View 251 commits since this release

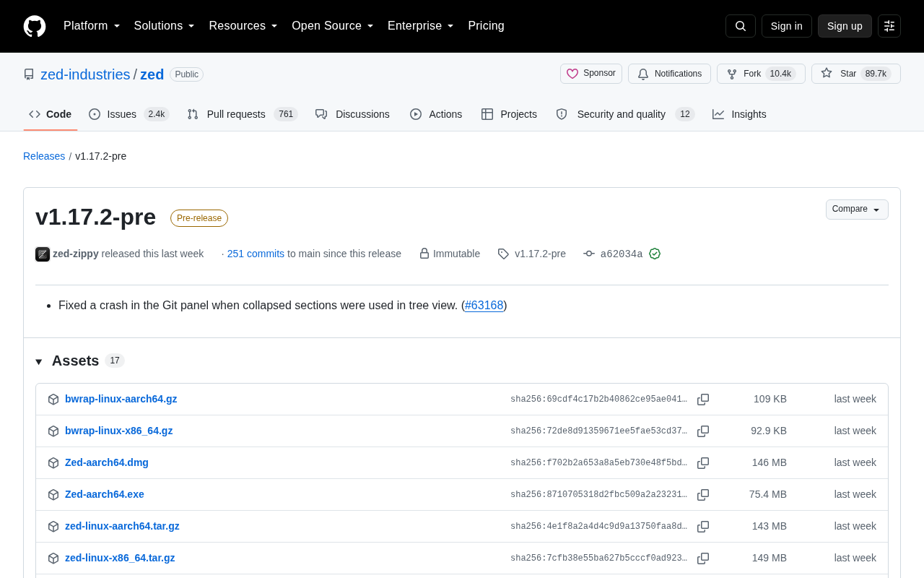tap(256, 254)
